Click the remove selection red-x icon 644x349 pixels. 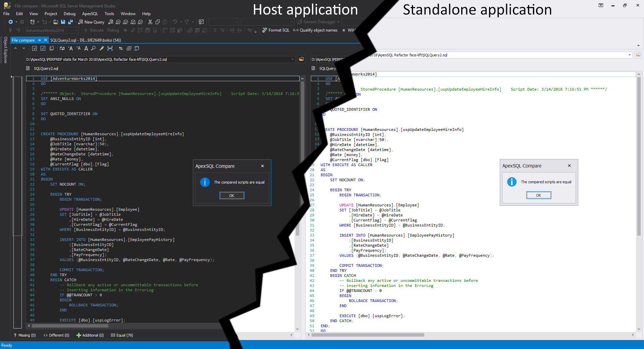pos(51,48)
